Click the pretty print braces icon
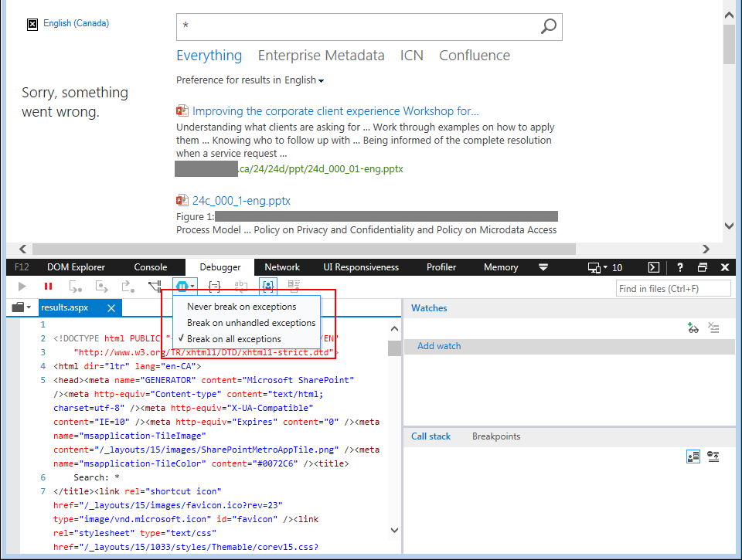 [215, 287]
